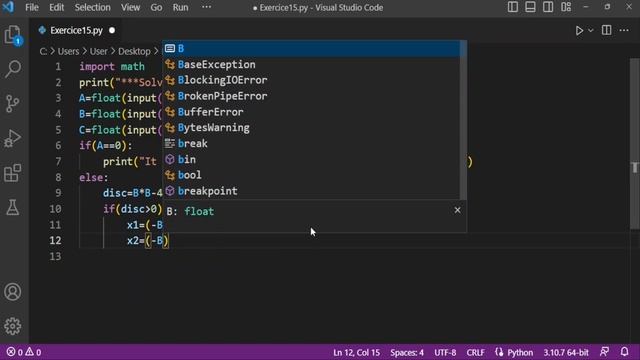The width and height of the screenshot is (640, 360).
Task: Select the Exercice15.py editor tab
Action: [76, 31]
